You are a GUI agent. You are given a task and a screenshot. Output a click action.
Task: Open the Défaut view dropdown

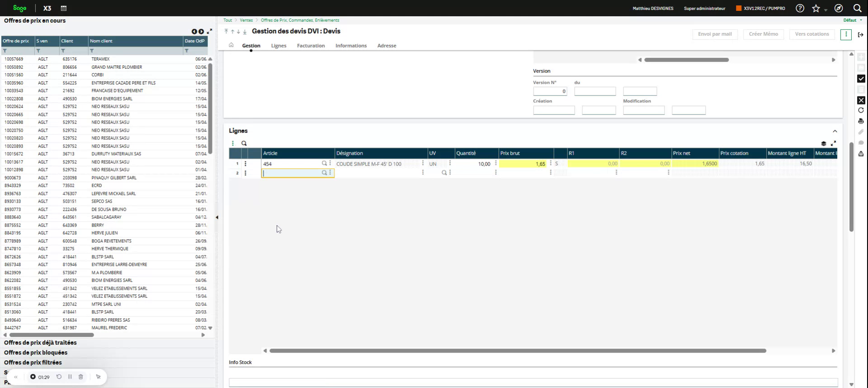click(x=853, y=20)
